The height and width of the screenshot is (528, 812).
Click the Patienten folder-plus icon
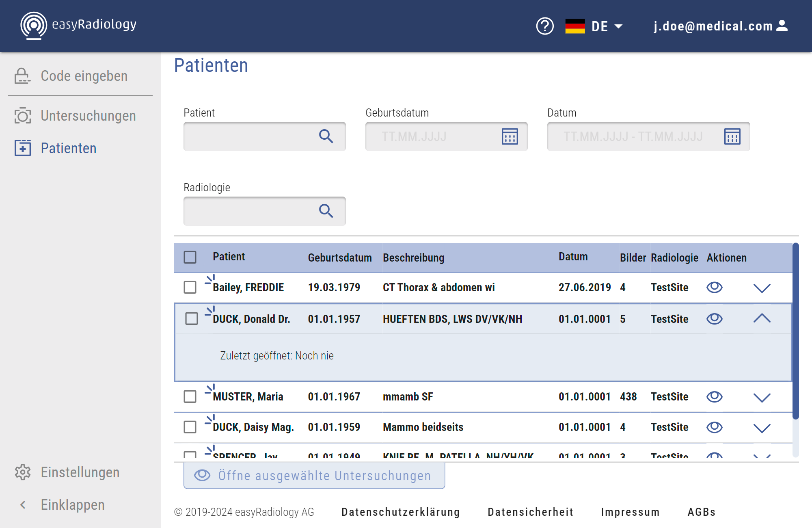(22, 148)
